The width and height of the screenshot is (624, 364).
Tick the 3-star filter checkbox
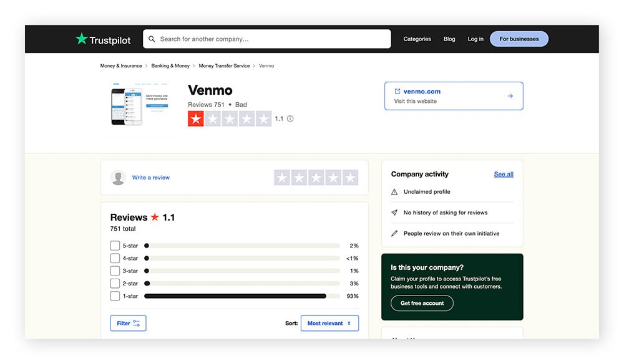pyautogui.click(x=115, y=271)
